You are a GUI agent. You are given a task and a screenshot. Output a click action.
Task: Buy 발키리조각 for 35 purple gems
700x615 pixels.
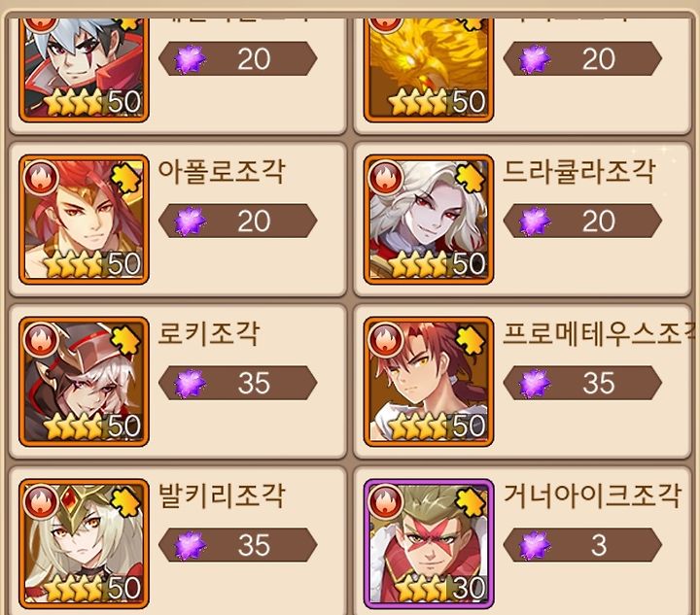(238, 545)
